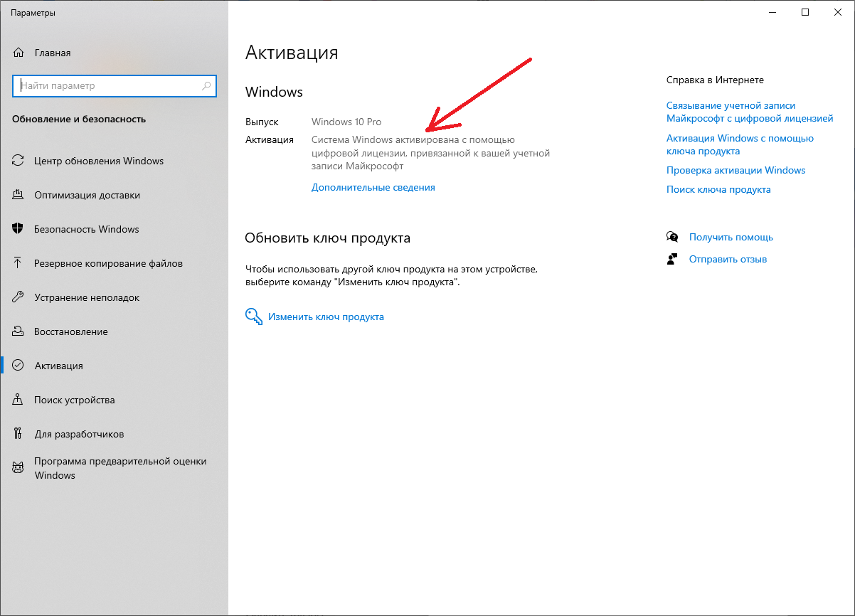
Task: Click the chat bubble icon for Получить помощь
Action: point(672,237)
